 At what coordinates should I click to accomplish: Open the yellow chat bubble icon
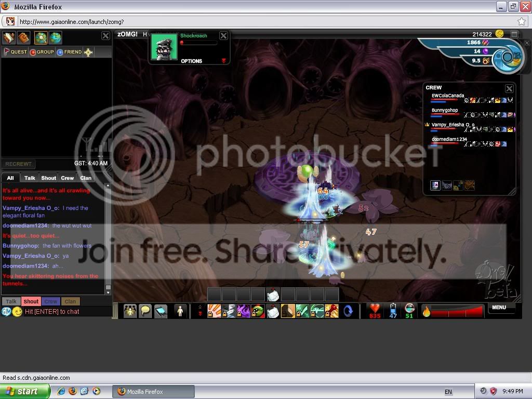point(145,311)
